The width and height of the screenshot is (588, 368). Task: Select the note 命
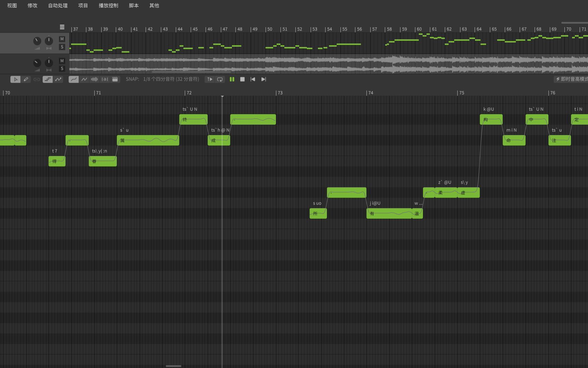coord(514,140)
